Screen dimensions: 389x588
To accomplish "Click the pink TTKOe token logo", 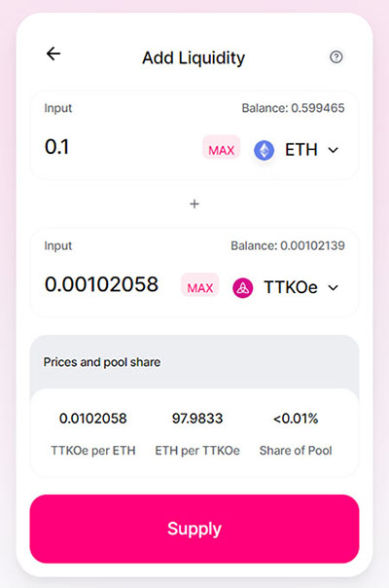I will (x=243, y=288).
